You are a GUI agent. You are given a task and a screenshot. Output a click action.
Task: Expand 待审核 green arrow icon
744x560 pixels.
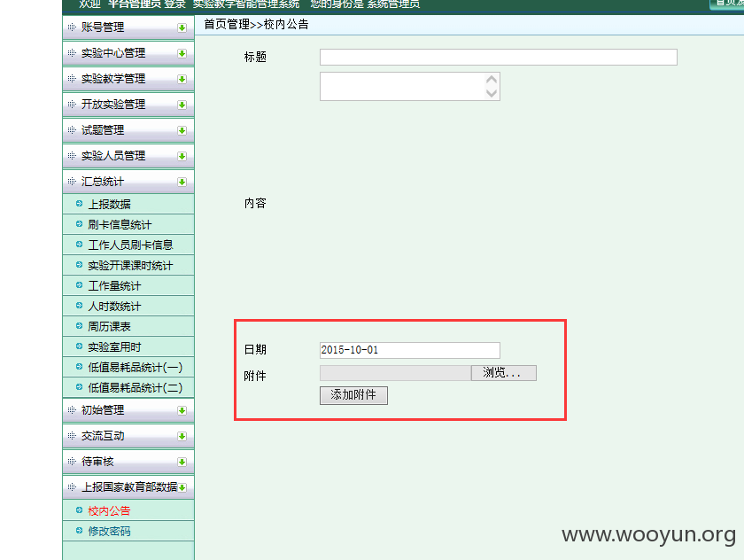click(182, 462)
